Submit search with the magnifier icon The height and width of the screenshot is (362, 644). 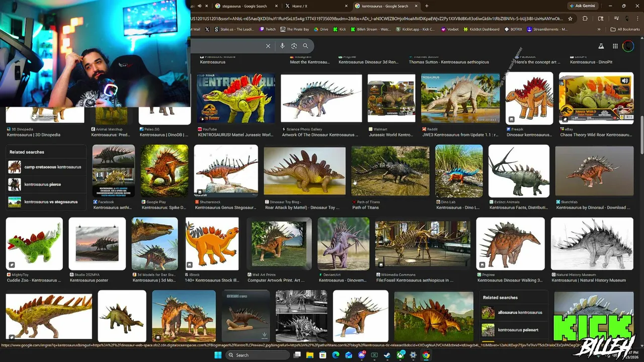[x=305, y=46]
